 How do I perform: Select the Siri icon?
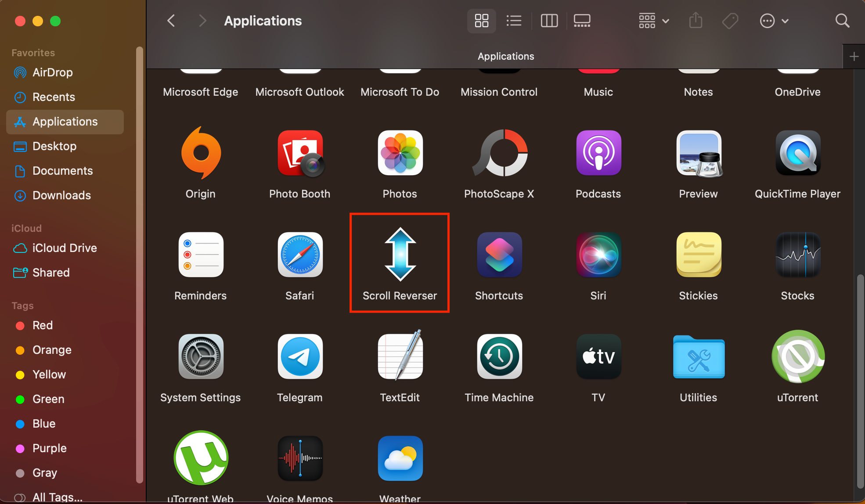point(598,255)
